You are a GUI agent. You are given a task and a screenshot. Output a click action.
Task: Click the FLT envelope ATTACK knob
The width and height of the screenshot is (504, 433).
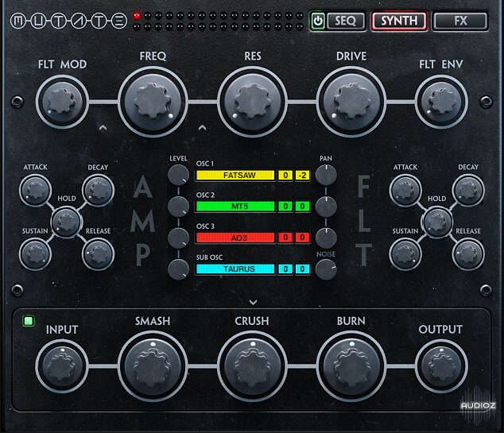coord(405,190)
